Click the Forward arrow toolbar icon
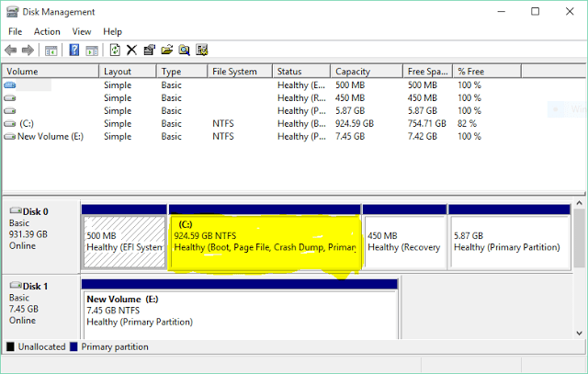This screenshot has width=588, height=374. point(28,50)
